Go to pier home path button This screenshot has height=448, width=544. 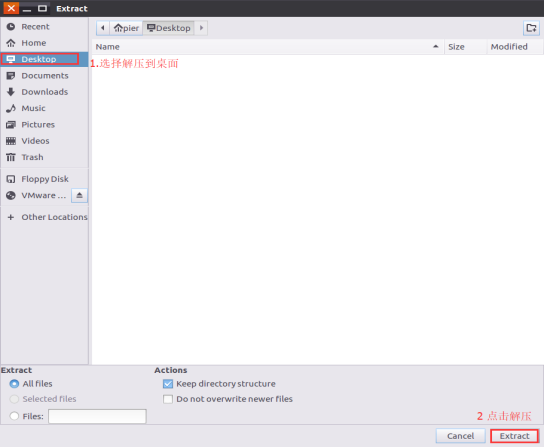pos(126,28)
